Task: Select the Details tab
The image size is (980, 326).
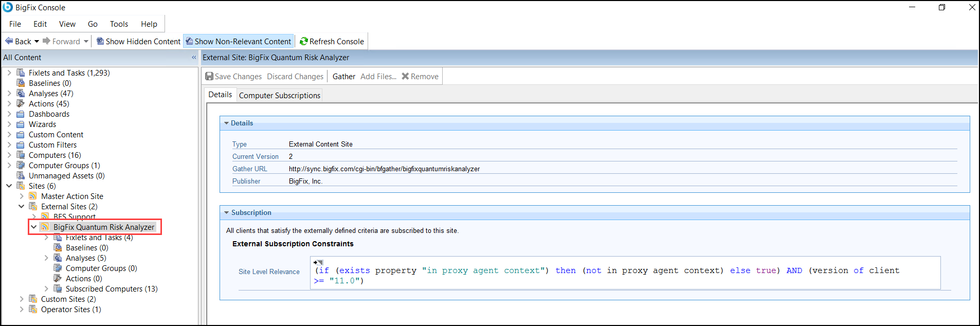Action: [220, 95]
